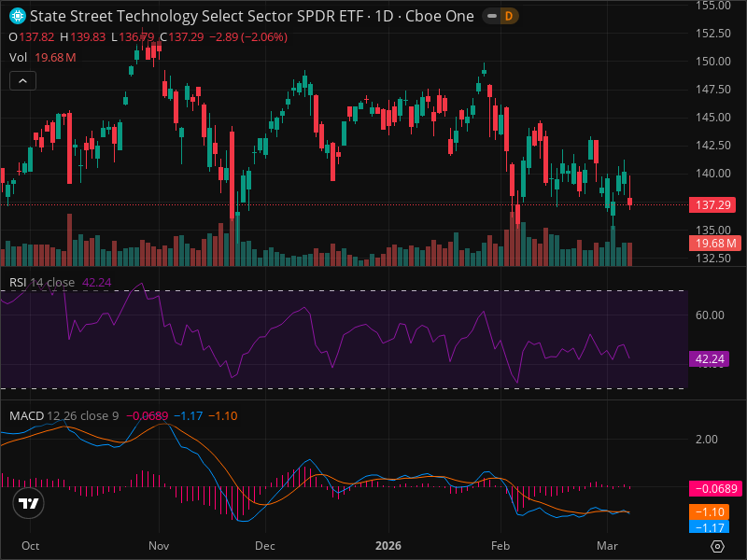The width and height of the screenshot is (747, 560).
Task: Click the MACD signal value tag −1.10
Action: click(709, 511)
